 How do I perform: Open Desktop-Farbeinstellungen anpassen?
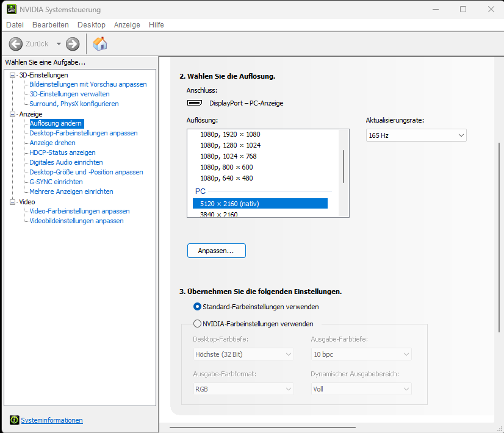pyautogui.click(x=84, y=133)
